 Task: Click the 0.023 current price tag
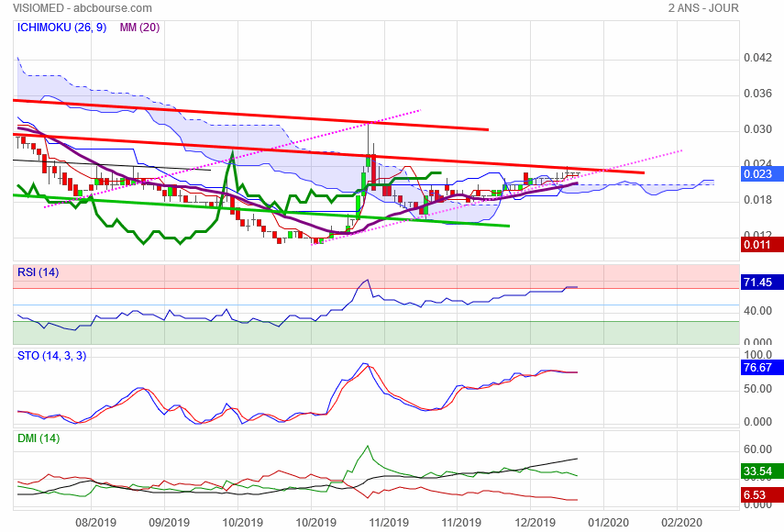click(x=761, y=174)
